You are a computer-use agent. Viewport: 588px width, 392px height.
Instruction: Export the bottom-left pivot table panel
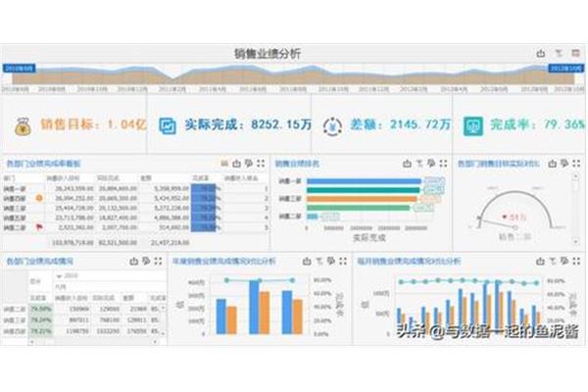pos(134,261)
